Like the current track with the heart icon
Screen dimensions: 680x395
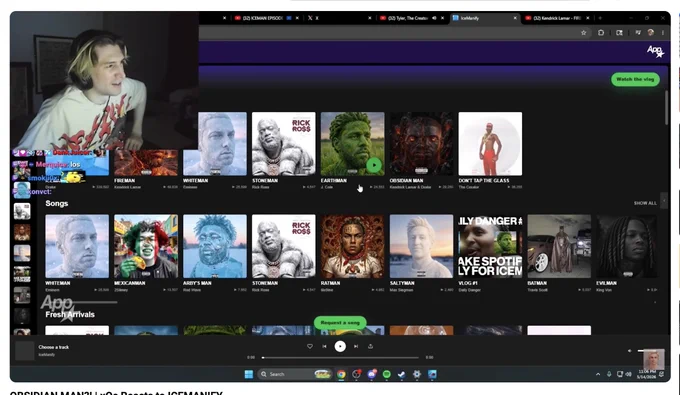310,346
